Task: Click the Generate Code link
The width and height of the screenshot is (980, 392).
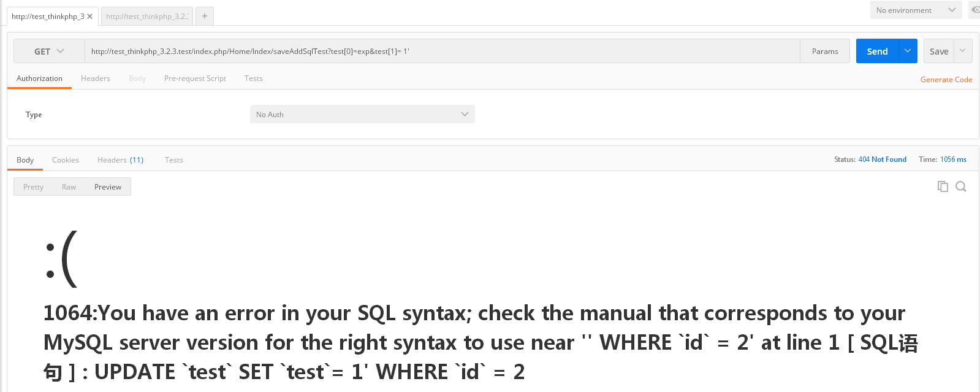Action: (946, 80)
